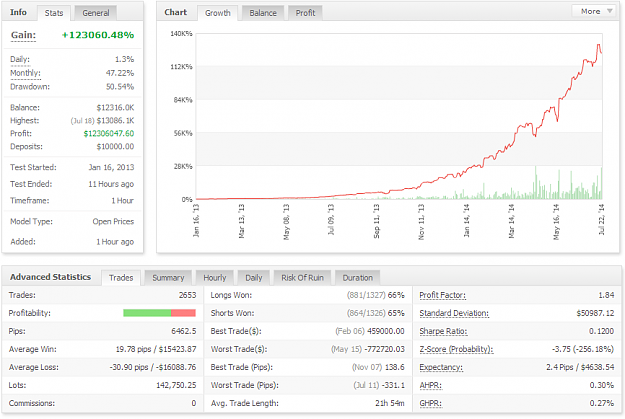625x419 pixels.
Task: Click the Avg. Trade Length value 21h 54m
Action: (x=390, y=403)
